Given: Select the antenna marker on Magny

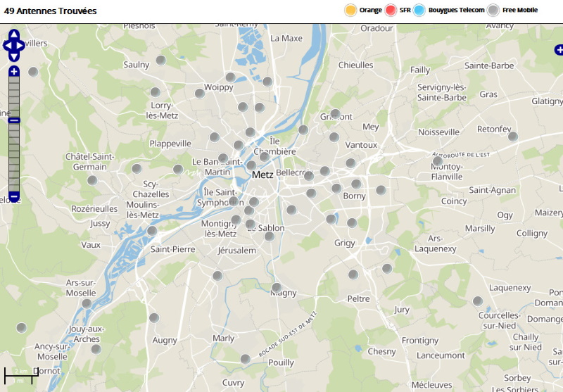Looking at the screenshot, I should (x=277, y=288).
